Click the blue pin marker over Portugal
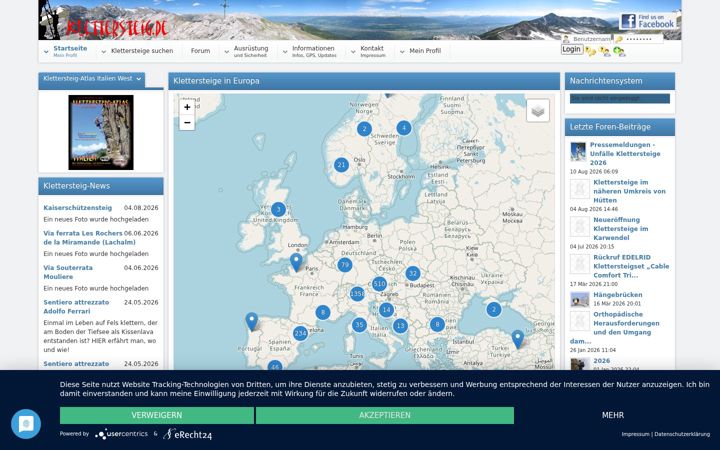The width and height of the screenshot is (720, 450). [x=252, y=321]
